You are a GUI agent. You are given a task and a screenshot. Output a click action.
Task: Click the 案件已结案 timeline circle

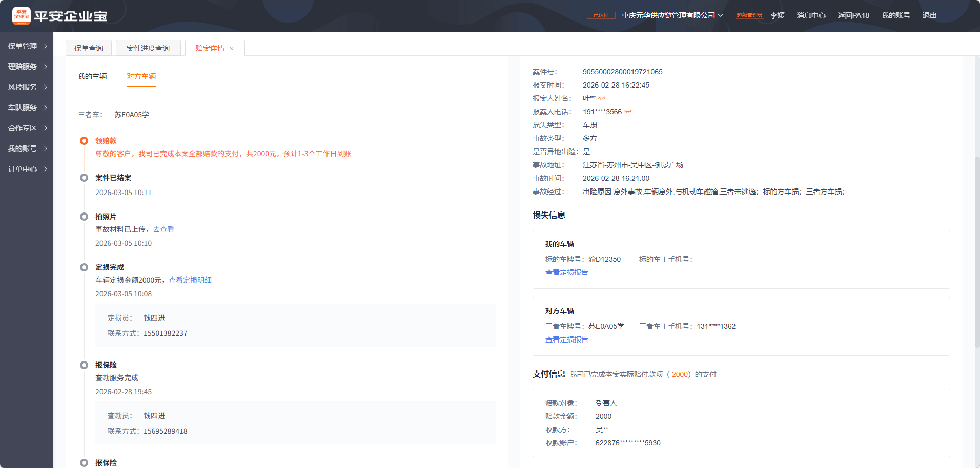(x=84, y=178)
